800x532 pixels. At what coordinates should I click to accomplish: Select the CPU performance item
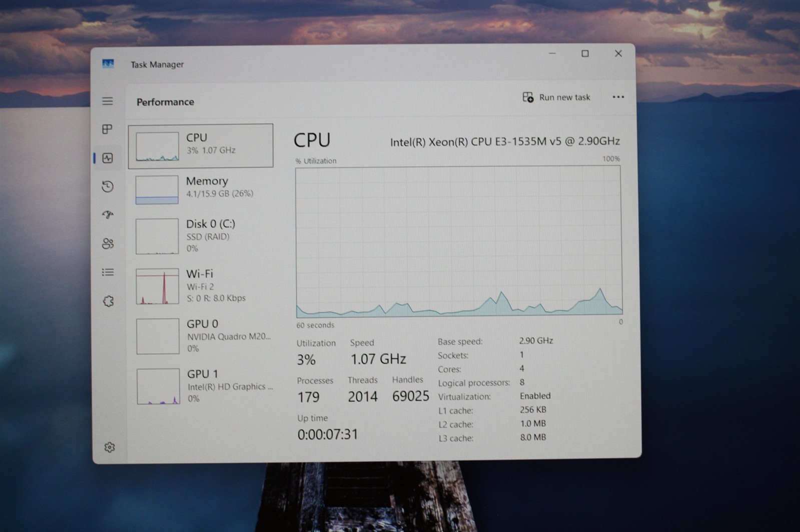(x=201, y=145)
